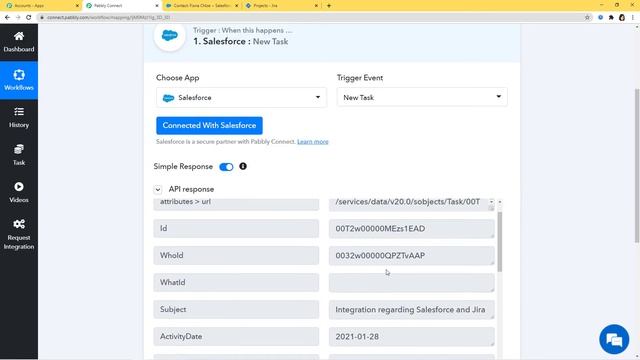Screen dimensions: 640x360
Task: Click the Id label field
Action: click(x=236, y=229)
